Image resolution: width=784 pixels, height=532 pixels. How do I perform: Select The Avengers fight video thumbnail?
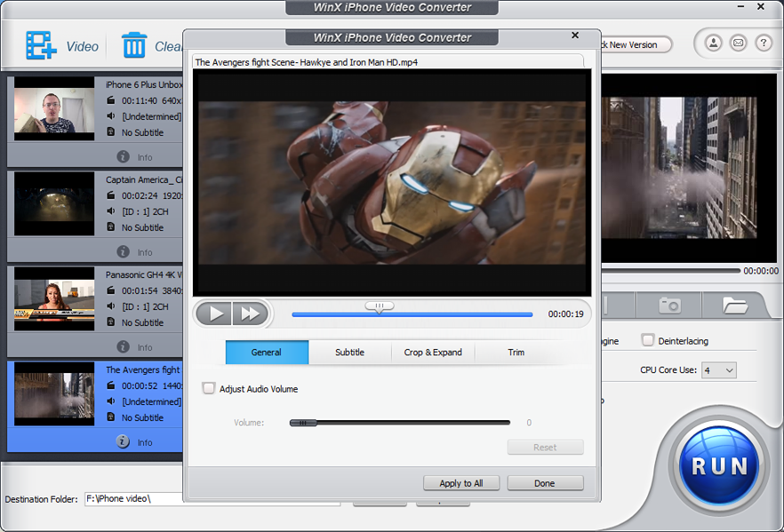[x=54, y=393]
